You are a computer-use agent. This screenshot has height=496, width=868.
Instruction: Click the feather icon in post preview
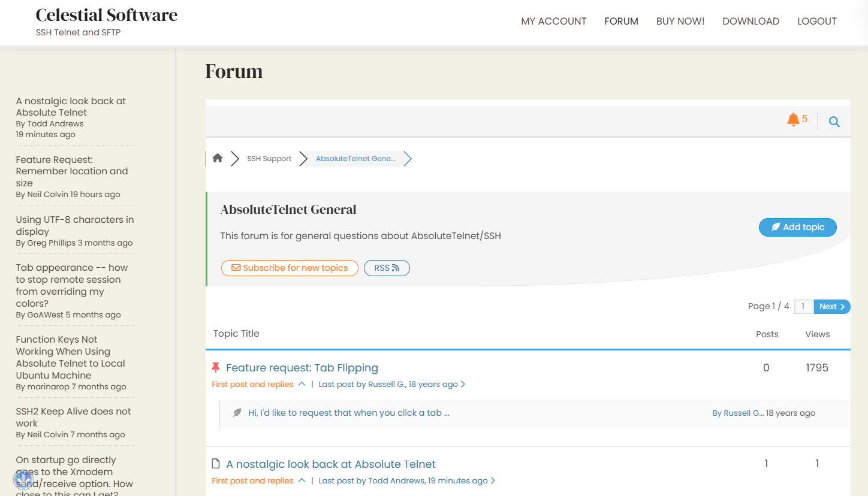(x=237, y=413)
